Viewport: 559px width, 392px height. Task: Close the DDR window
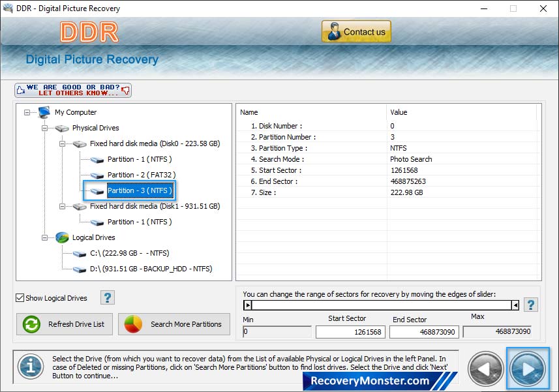coord(543,8)
